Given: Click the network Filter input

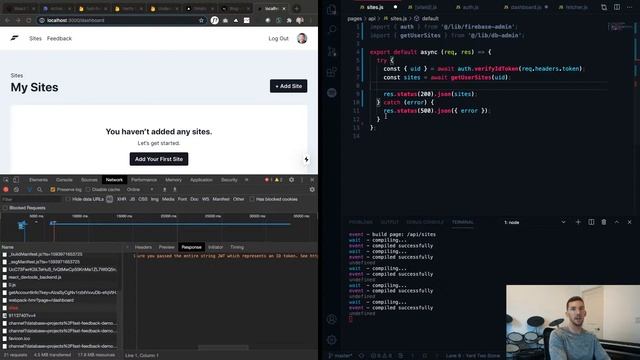Looking at the screenshot, I should pos(31,199).
